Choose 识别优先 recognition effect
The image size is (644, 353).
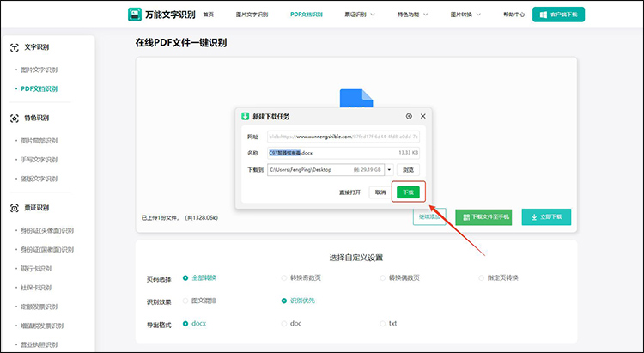[x=284, y=301]
